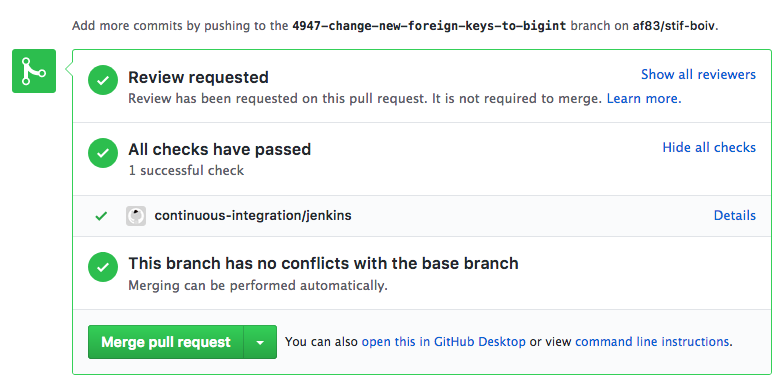Click the small green tick beside jenkins
This screenshot has height=383, width=781.
(x=101, y=216)
